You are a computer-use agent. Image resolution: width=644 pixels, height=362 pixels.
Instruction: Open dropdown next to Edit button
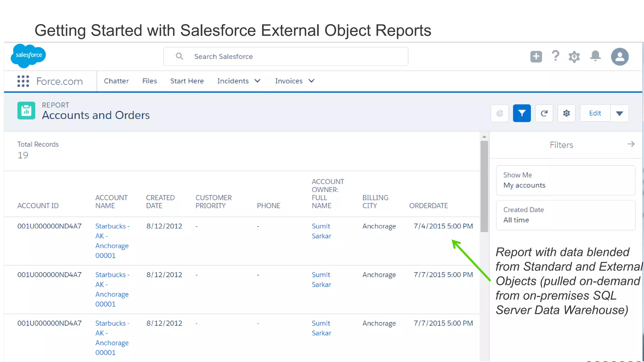coord(619,113)
